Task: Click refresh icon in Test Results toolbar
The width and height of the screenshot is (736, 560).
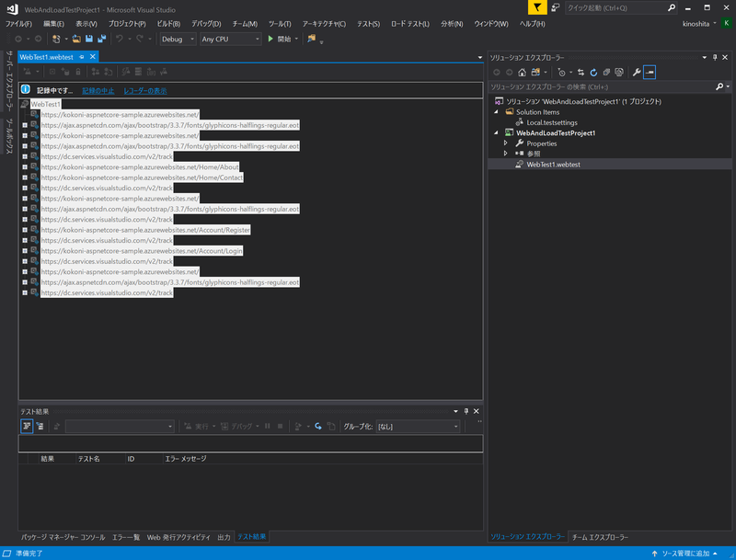Action: pos(318,427)
